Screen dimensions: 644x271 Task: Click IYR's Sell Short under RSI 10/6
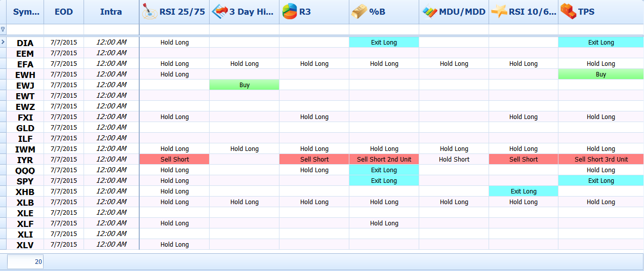pos(524,160)
